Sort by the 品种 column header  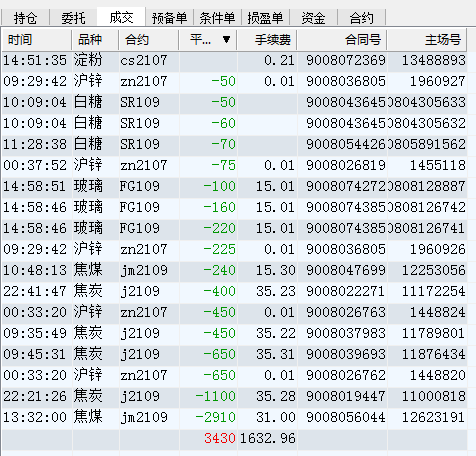95,40
